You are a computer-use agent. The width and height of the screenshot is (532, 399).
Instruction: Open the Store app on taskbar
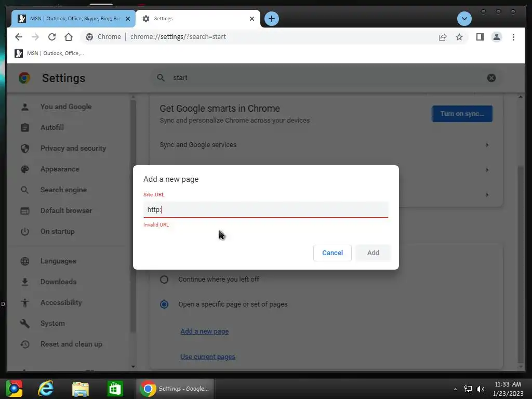(x=115, y=389)
